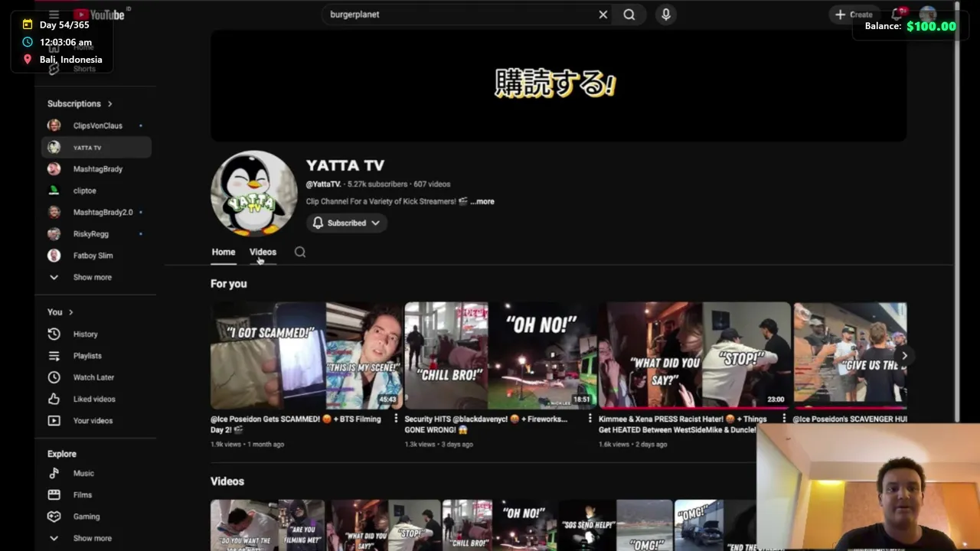This screenshot has width=980, height=551.
Task: Play the 'GIVE US THE' thumbnail video
Action: pyautogui.click(x=850, y=356)
